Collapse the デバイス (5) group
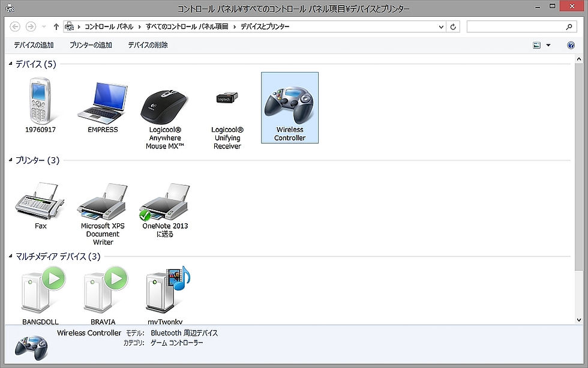This screenshot has width=588, height=368. point(11,64)
